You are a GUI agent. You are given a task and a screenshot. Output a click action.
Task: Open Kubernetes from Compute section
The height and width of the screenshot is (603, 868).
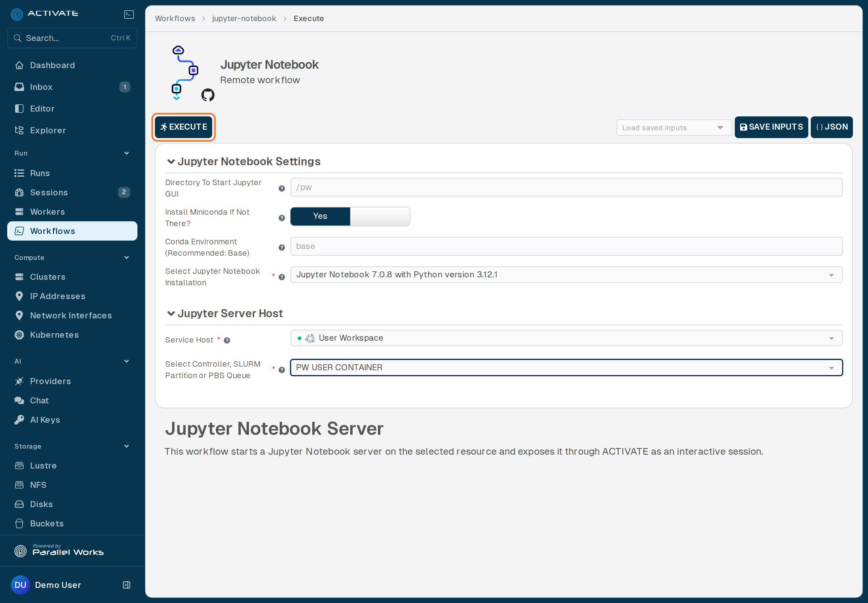tap(72, 335)
